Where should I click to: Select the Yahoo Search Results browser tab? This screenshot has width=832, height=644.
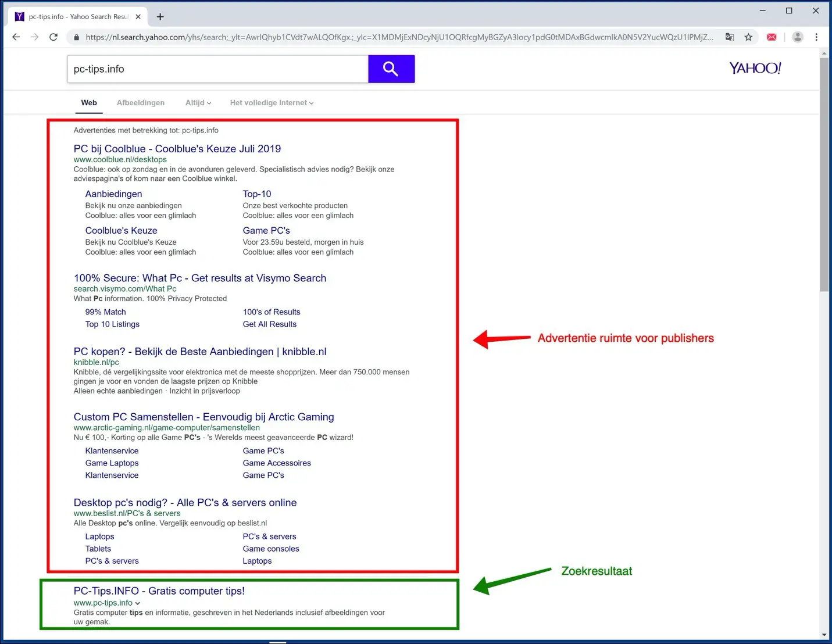tap(78, 17)
